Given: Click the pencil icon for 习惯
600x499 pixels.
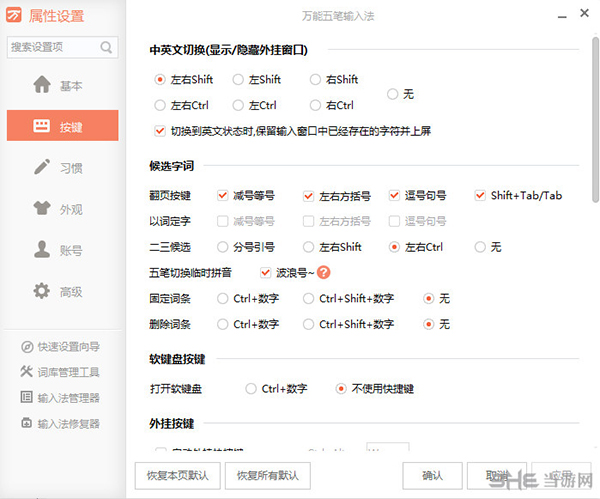Looking at the screenshot, I should pos(42,167).
